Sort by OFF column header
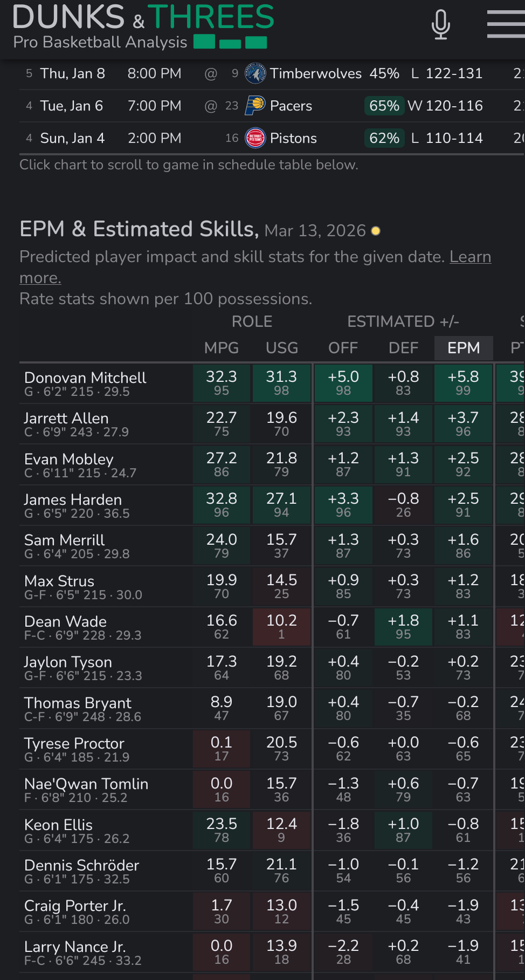 [343, 348]
